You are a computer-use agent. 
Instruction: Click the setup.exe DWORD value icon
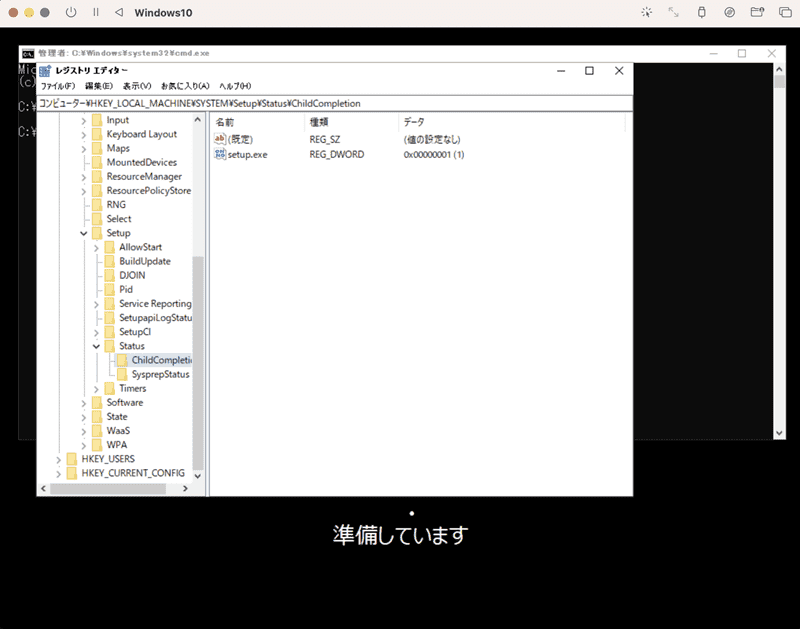tap(220, 154)
